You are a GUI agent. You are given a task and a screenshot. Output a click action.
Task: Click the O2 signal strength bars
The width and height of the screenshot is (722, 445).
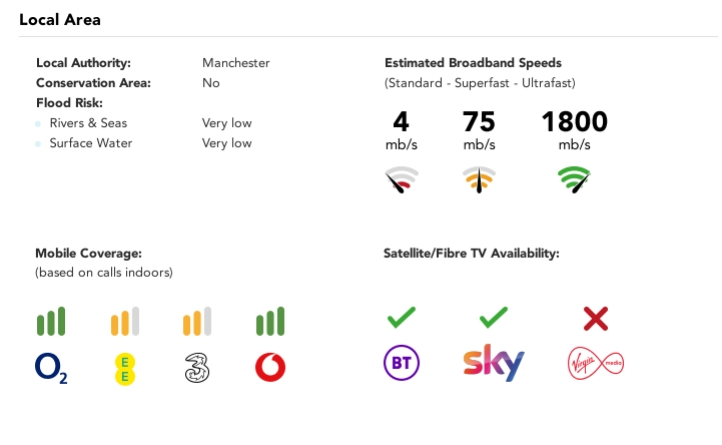[x=51, y=322]
